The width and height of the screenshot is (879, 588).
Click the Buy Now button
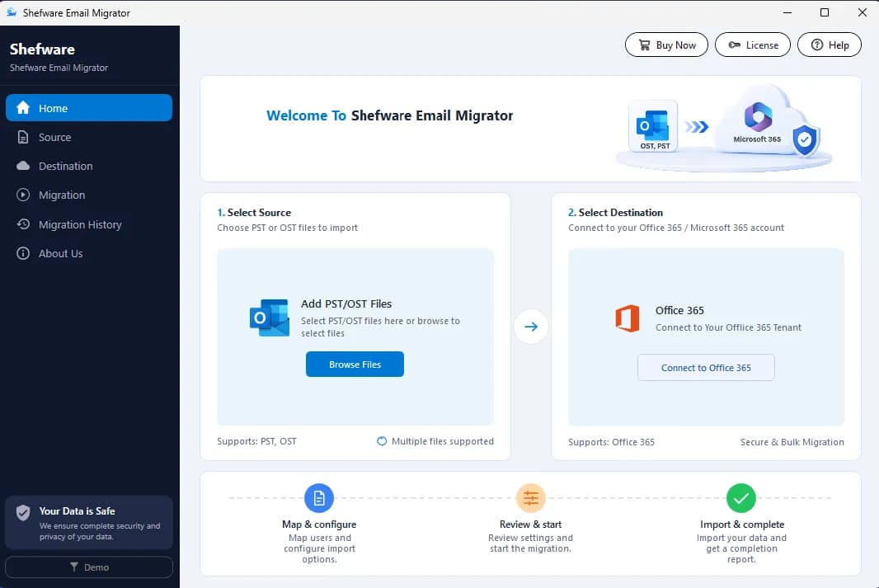pos(666,45)
